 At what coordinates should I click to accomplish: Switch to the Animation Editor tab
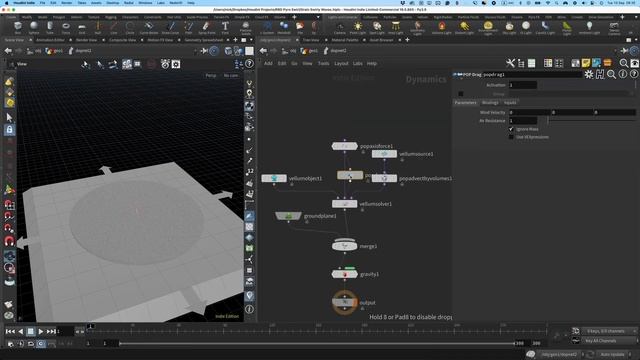[x=50, y=40]
